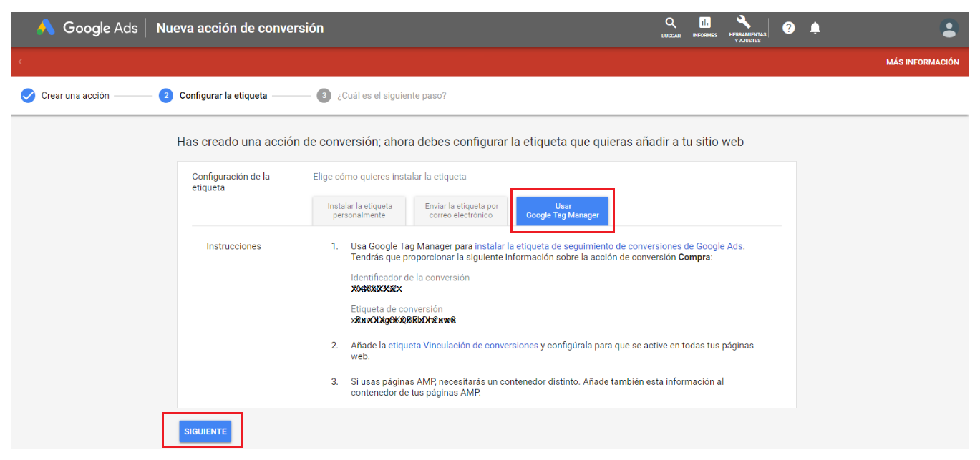Click step 3 number circle
980x460 pixels.
coord(324,96)
